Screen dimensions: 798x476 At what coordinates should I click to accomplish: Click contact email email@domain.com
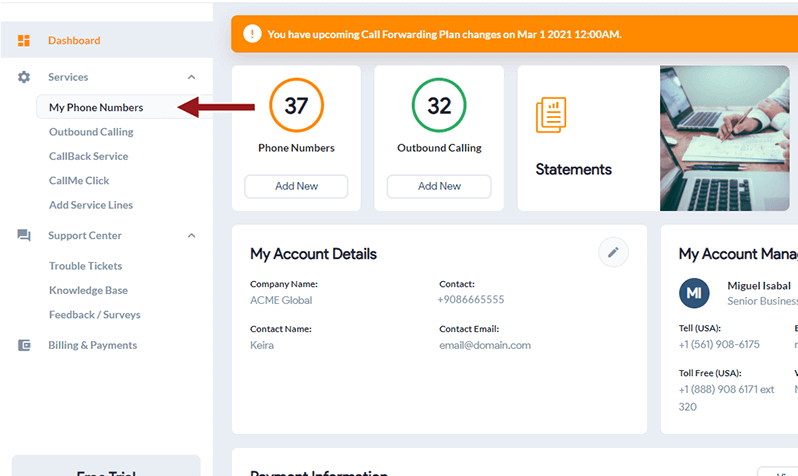[x=485, y=345]
